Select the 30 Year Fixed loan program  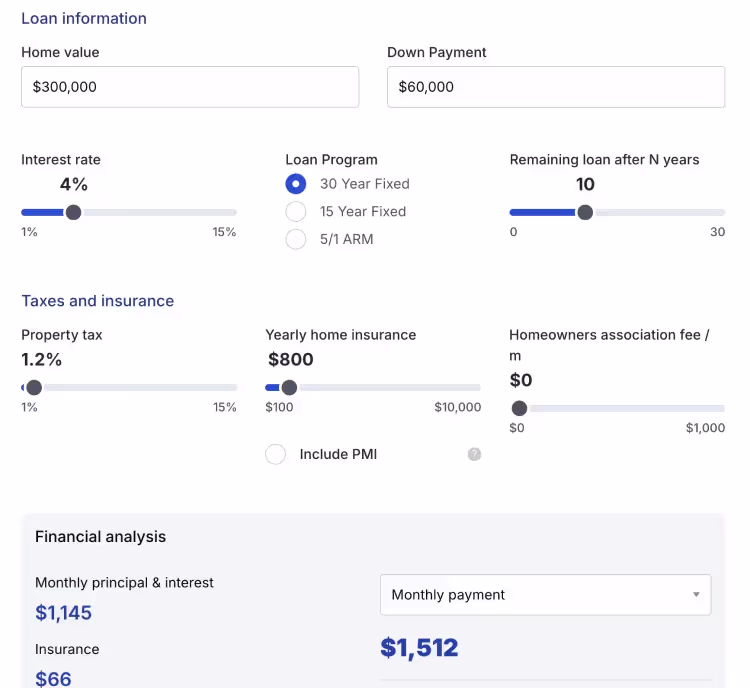point(296,184)
